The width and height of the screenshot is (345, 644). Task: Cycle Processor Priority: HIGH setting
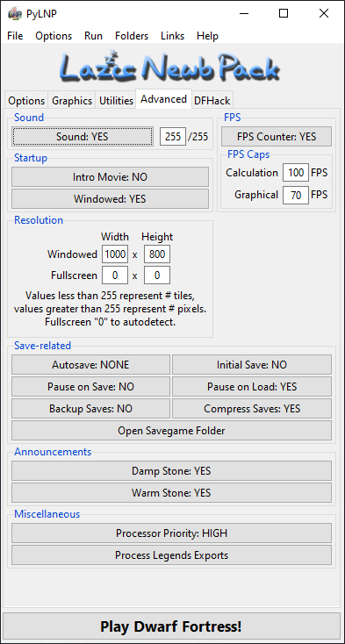coord(171,533)
